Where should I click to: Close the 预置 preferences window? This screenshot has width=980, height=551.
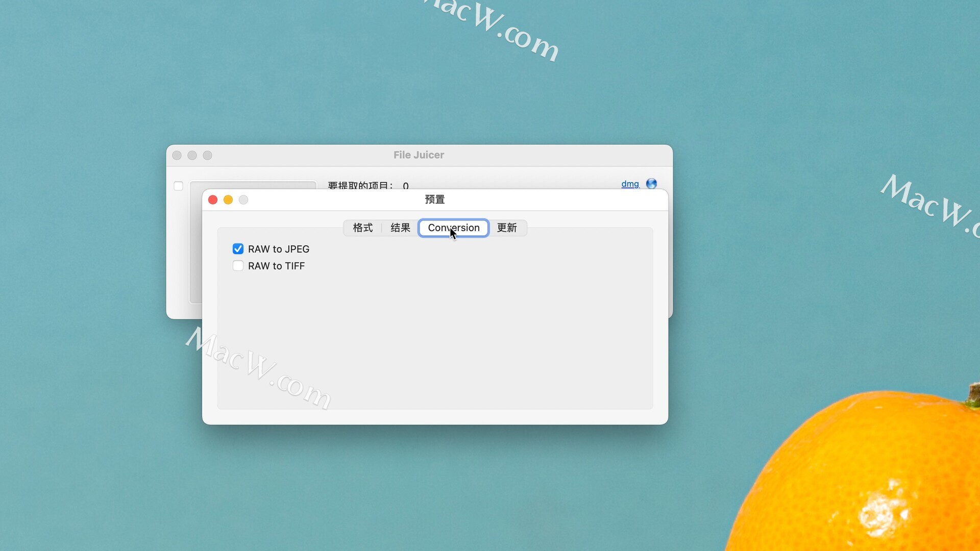click(213, 200)
